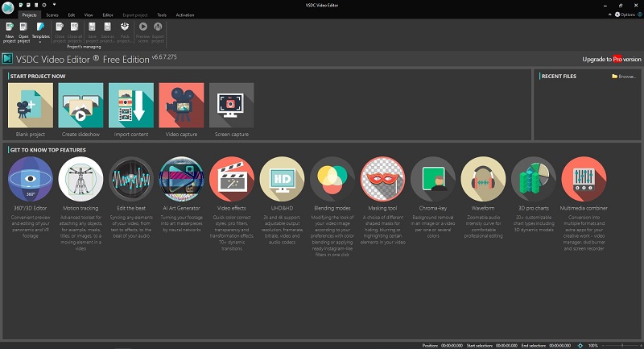Adjust the zoom slider in status bar
This screenshot has width=644, height=349.
[622, 345]
